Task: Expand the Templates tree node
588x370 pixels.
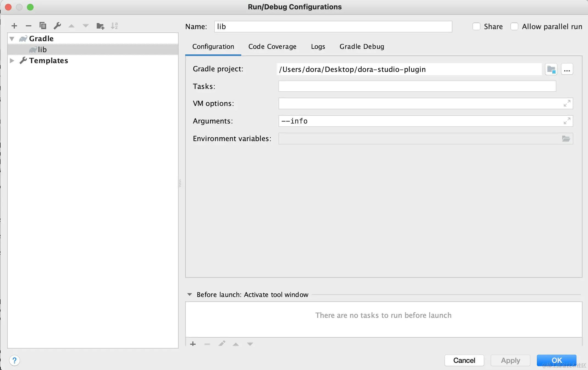Action: coord(12,61)
